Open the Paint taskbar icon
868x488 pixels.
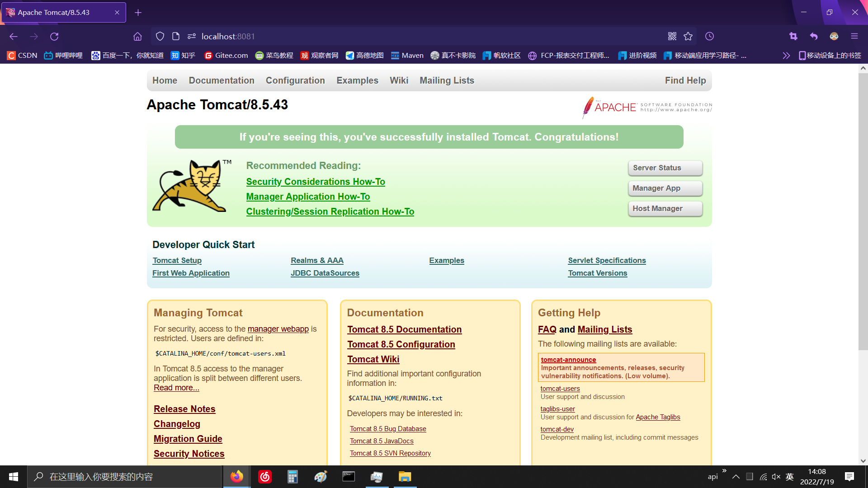pos(321,477)
